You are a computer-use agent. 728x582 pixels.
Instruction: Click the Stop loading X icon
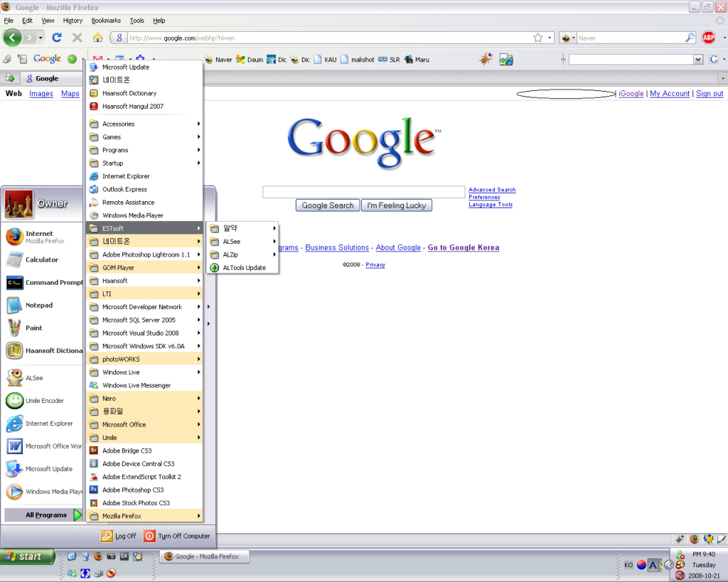77,38
